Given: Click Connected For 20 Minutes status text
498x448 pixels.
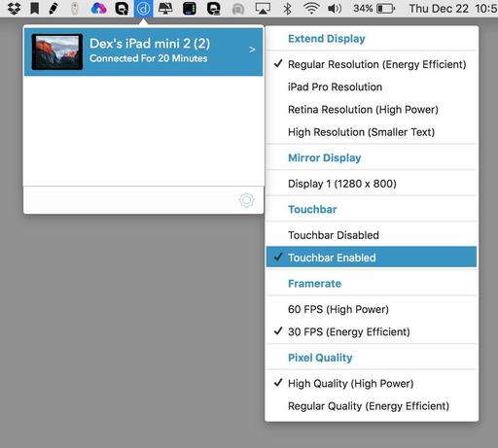Looking at the screenshot, I should [x=149, y=58].
